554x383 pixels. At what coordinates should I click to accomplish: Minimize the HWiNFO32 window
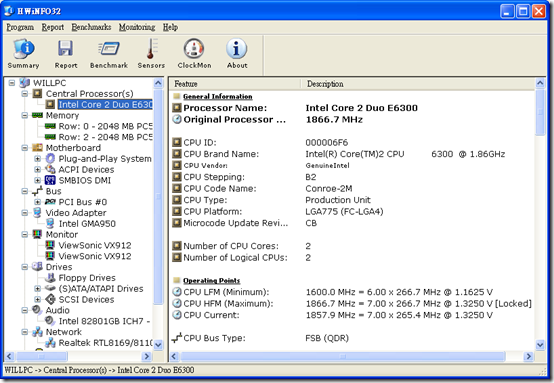tap(507, 11)
